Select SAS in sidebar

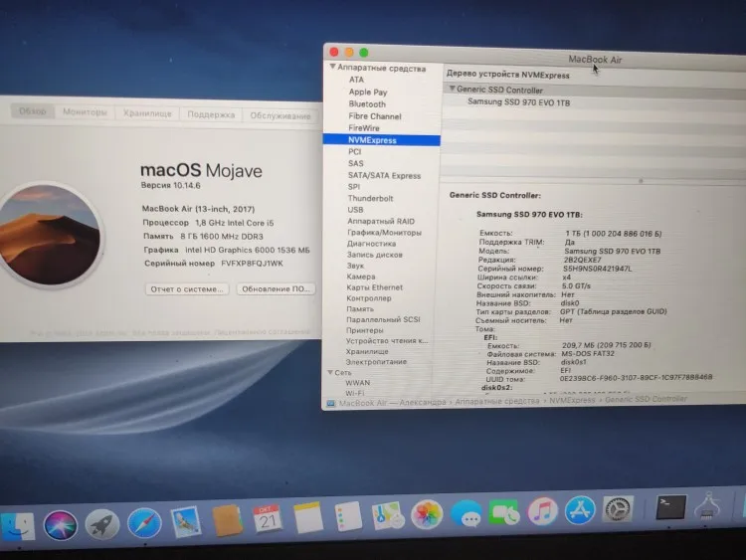355,163
